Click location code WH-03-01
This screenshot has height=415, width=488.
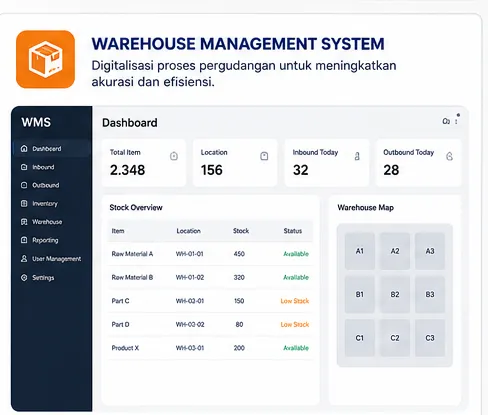[x=190, y=348]
